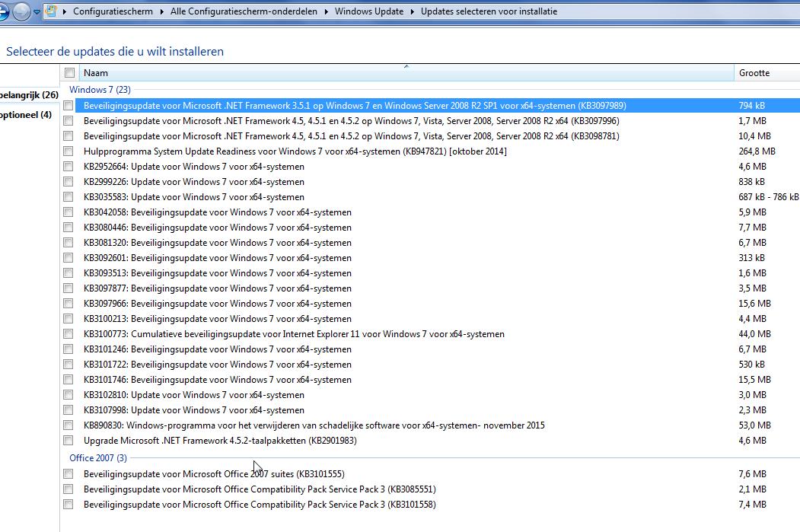Sort by the Grootte column header
800x532 pixels.
click(x=767, y=73)
